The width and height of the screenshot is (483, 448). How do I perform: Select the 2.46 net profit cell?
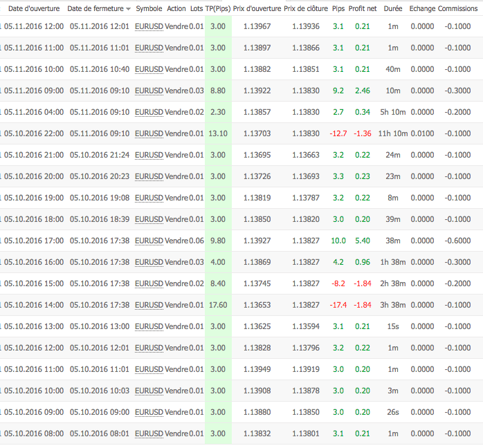pos(363,91)
